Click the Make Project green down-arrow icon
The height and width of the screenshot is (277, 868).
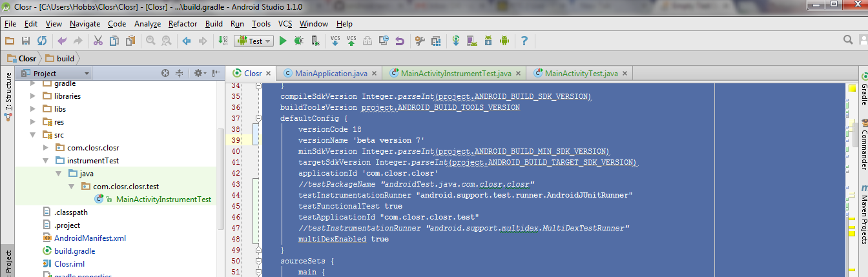[223, 41]
